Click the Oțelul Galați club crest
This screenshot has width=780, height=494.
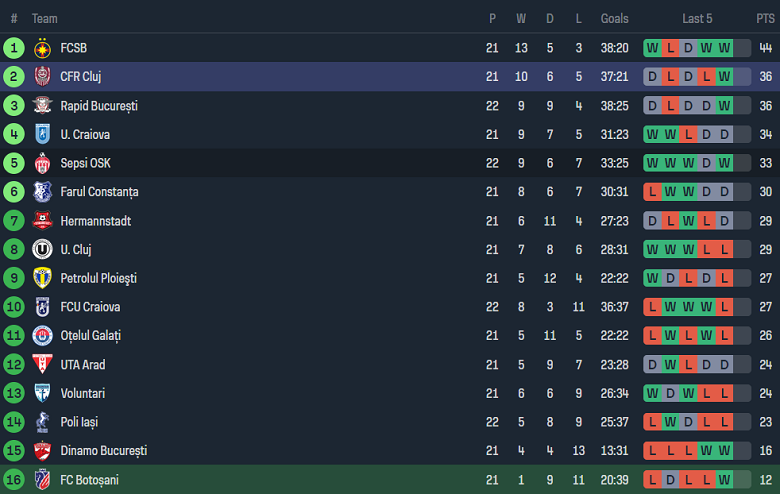pos(42,336)
